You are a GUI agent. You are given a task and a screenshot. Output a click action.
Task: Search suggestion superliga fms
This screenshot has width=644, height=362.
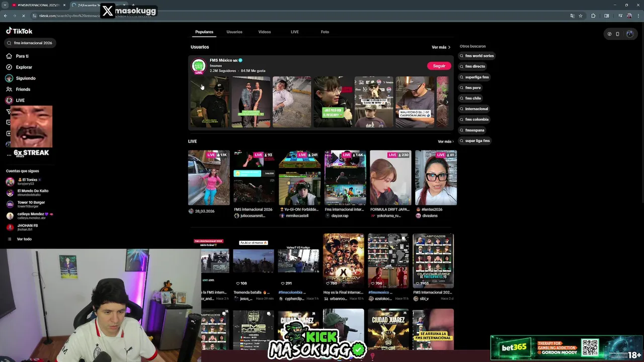tap(474, 77)
